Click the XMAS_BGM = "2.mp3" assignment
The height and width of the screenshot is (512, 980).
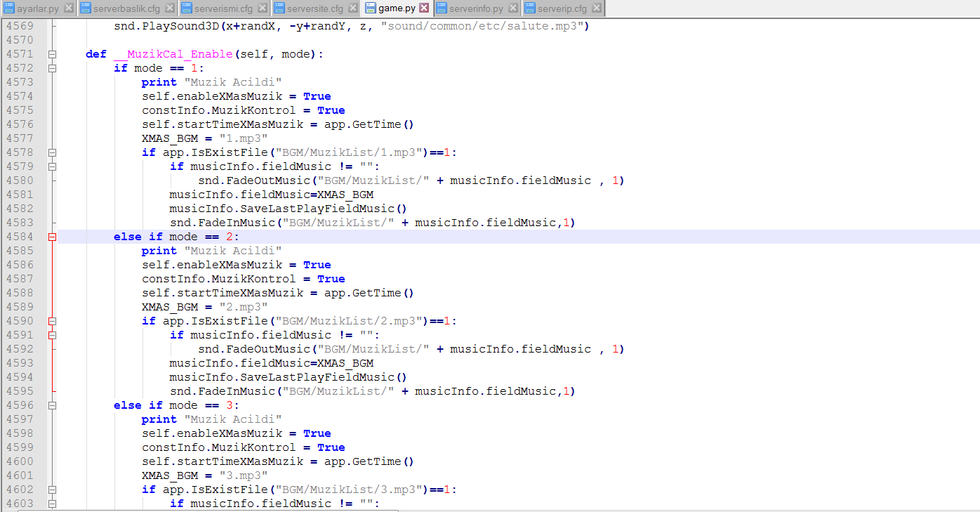coord(205,307)
